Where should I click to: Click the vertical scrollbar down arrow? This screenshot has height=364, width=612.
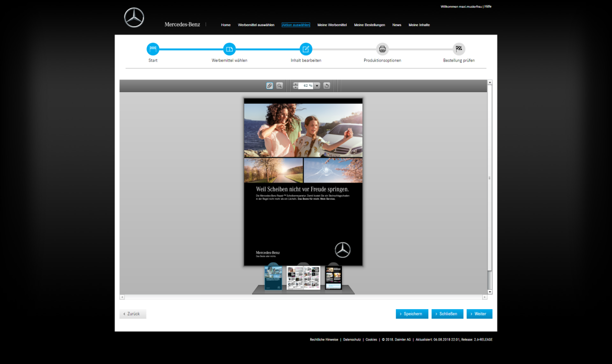490,292
